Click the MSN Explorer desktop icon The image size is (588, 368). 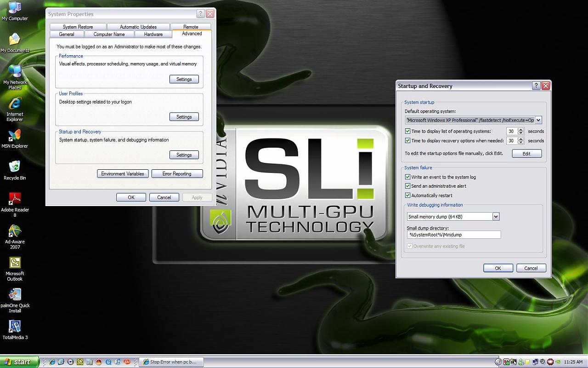click(x=15, y=136)
